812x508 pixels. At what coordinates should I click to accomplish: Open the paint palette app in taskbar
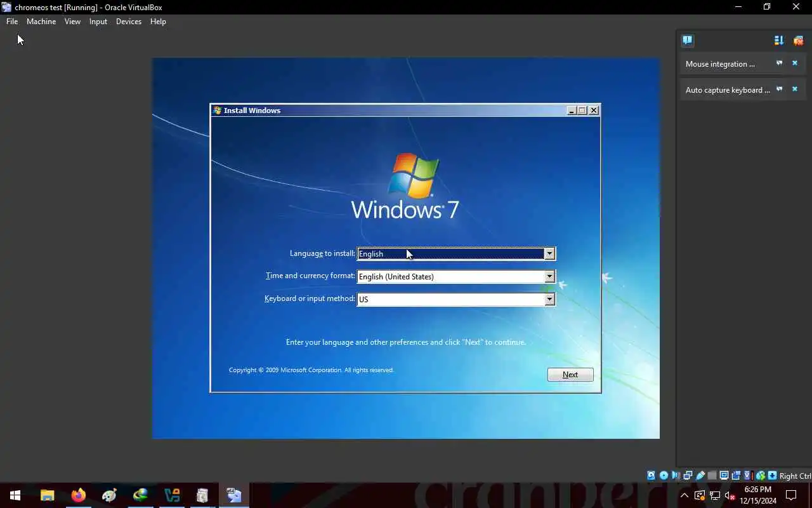(x=109, y=495)
